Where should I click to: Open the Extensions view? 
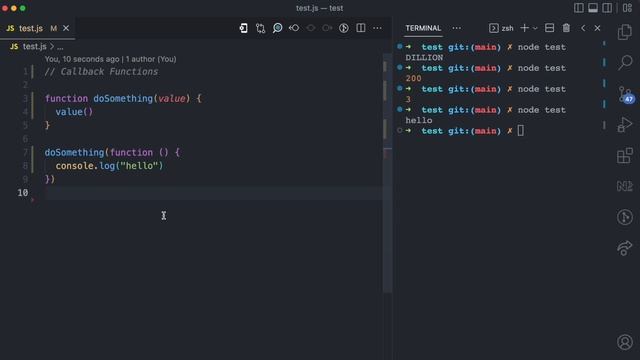click(624, 156)
